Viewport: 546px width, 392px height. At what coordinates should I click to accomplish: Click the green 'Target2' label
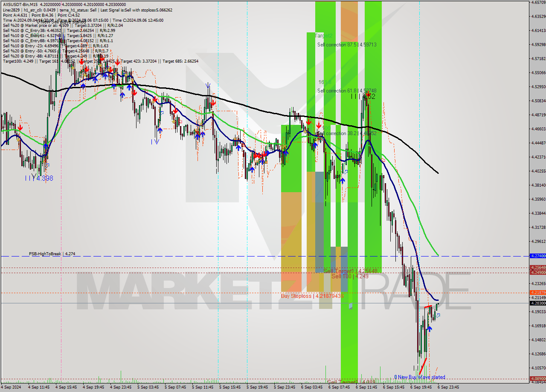click(x=323, y=36)
